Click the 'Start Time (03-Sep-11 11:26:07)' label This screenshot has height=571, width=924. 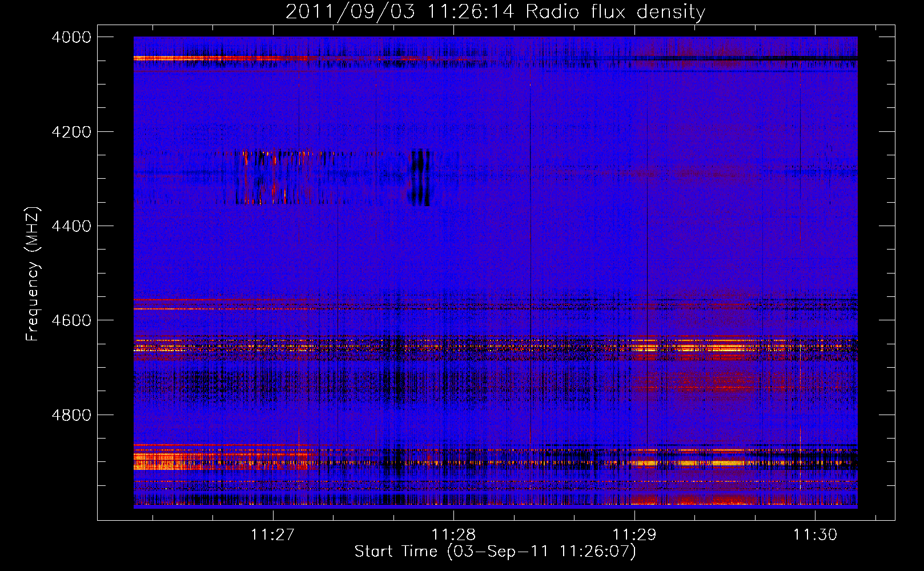tap(495, 552)
